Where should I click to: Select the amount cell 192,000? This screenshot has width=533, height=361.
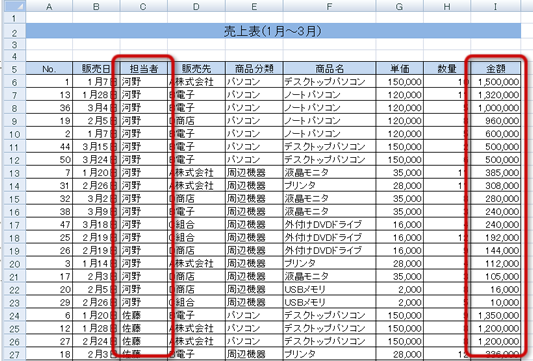[496, 237]
